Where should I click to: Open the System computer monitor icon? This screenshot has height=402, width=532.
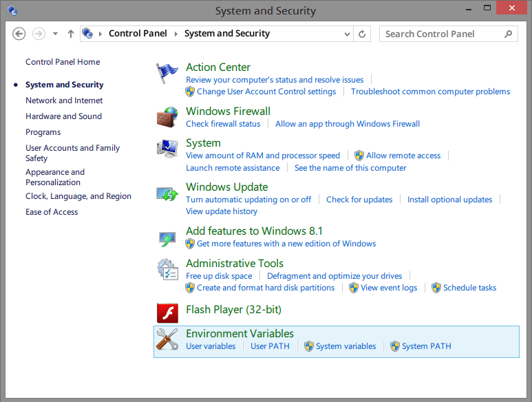point(167,149)
